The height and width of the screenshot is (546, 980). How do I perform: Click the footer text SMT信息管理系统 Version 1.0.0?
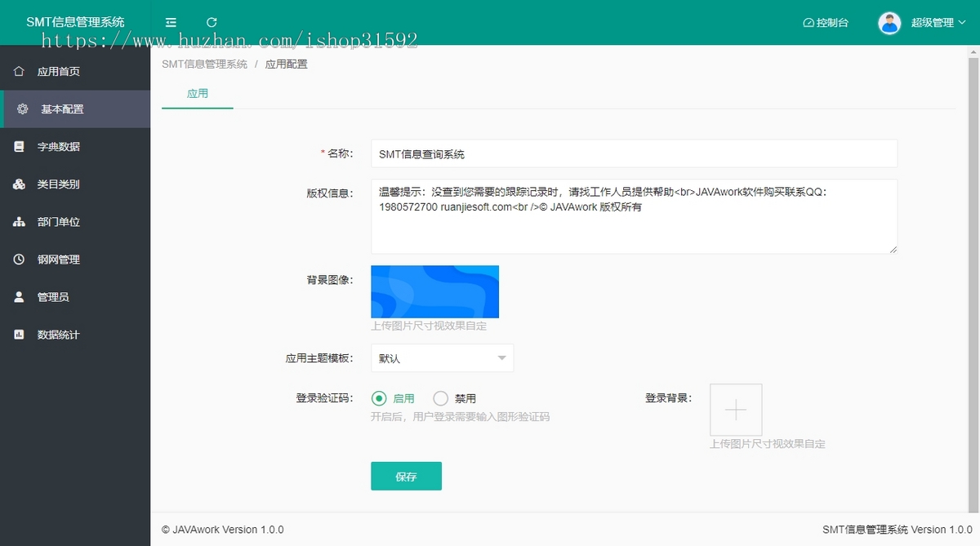coord(898,530)
